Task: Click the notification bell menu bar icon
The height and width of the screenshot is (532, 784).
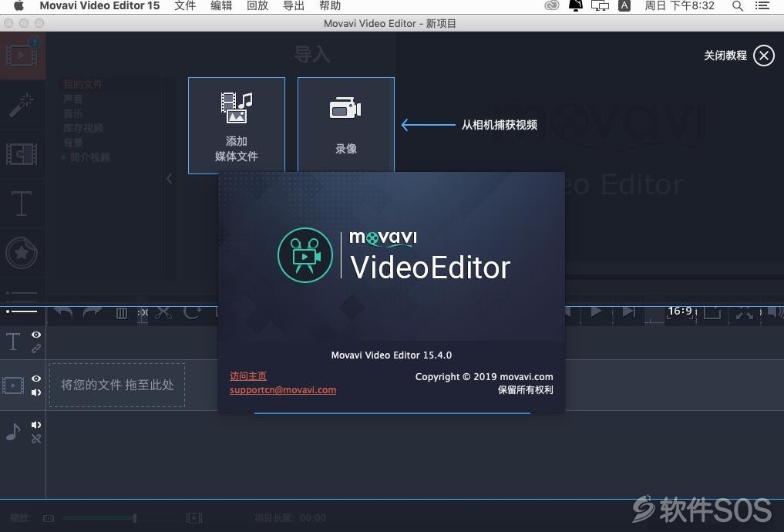Action: pos(576,6)
